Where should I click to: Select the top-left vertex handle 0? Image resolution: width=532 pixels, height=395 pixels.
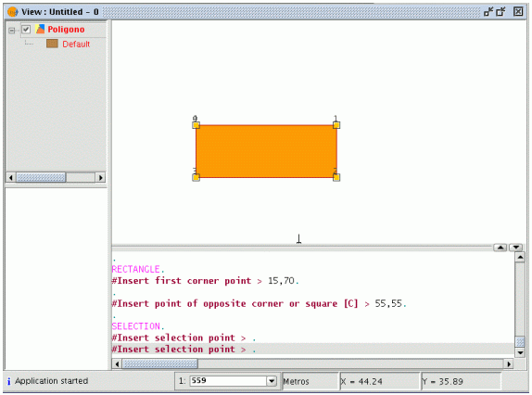[196, 125]
